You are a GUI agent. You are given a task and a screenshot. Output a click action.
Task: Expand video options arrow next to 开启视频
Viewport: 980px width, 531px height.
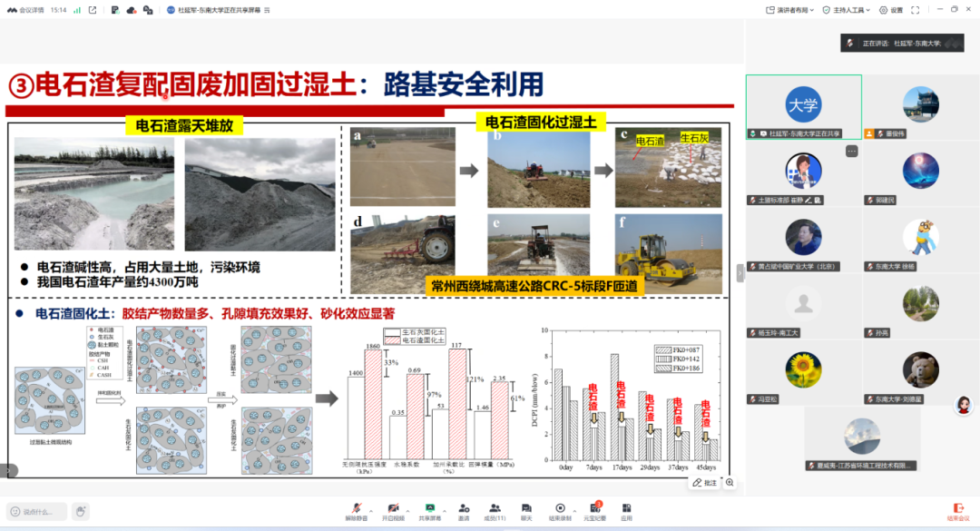click(x=407, y=511)
